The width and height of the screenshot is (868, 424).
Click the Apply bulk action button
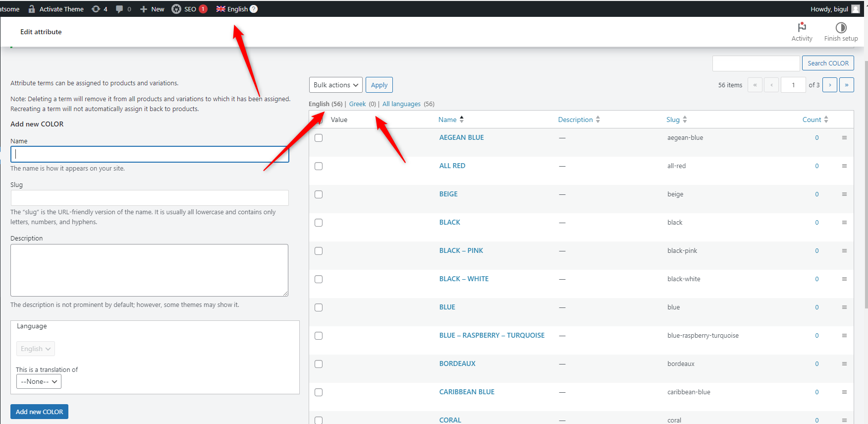[x=379, y=85]
